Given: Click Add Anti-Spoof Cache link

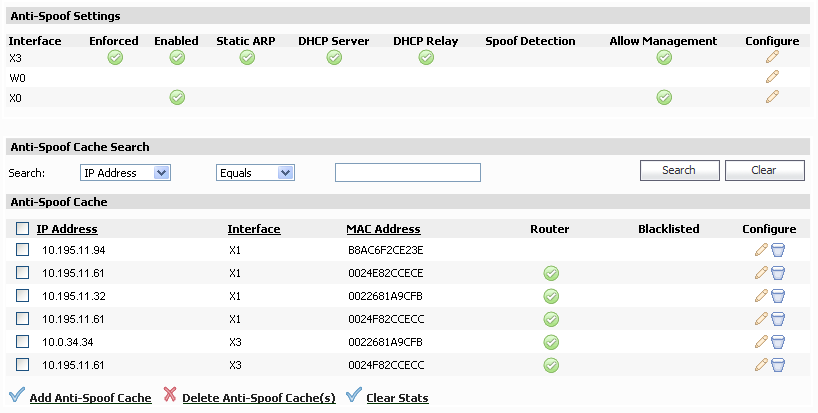Looking at the screenshot, I should coord(90,398).
